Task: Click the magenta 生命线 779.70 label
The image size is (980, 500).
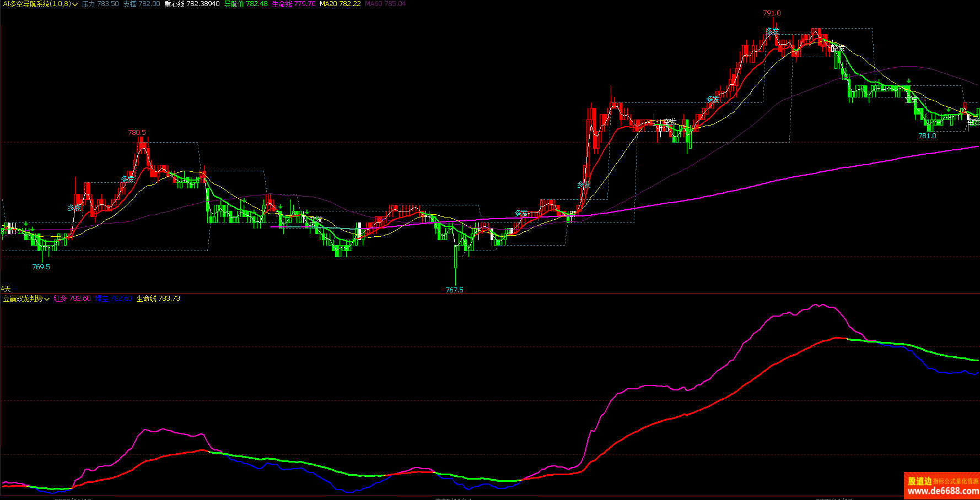Action: 293,4
